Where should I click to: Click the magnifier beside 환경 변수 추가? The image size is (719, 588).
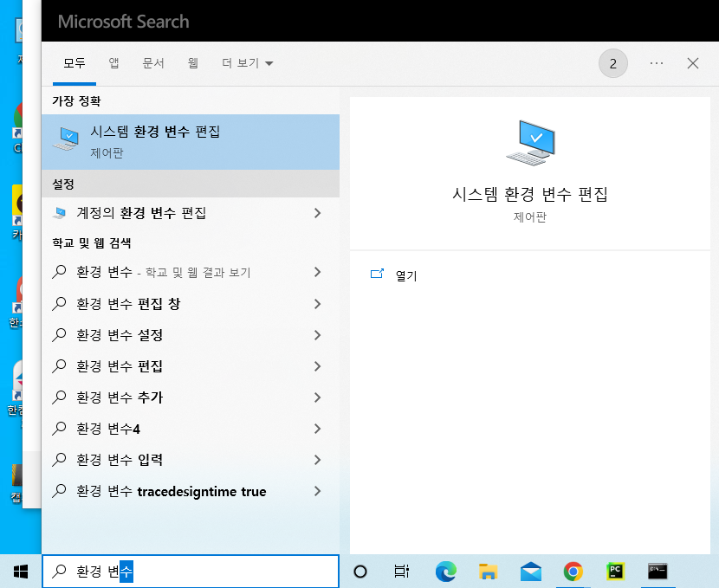pyautogui.click(x=59, y=397)
